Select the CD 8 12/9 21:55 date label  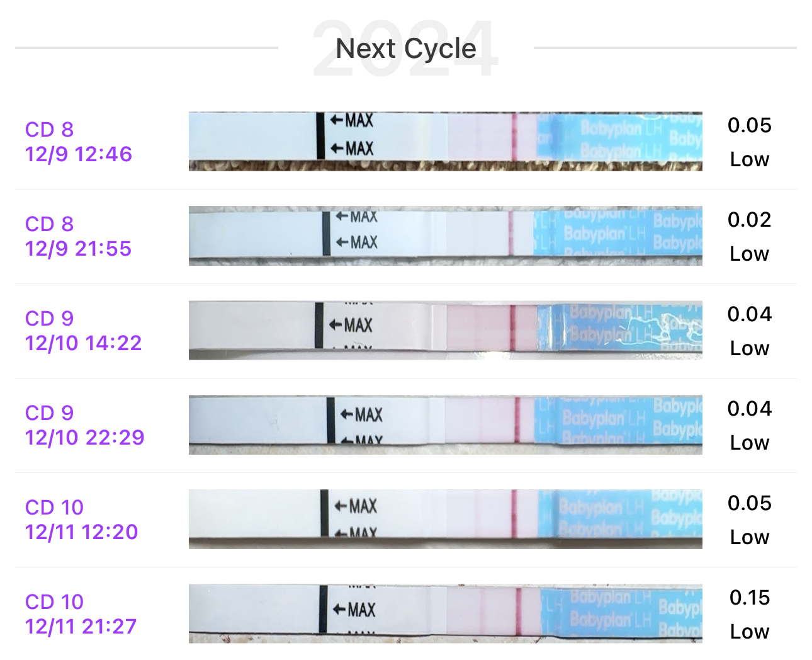78,236
